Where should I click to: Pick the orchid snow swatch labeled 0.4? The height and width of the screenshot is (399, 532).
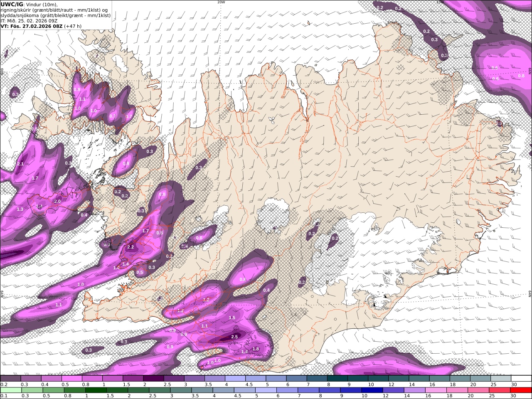[x=51, y=378]
